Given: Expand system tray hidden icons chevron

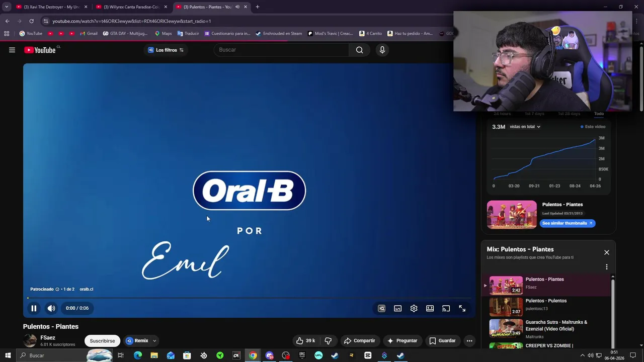Looking at the screenshot, I should tap(583, 355).
